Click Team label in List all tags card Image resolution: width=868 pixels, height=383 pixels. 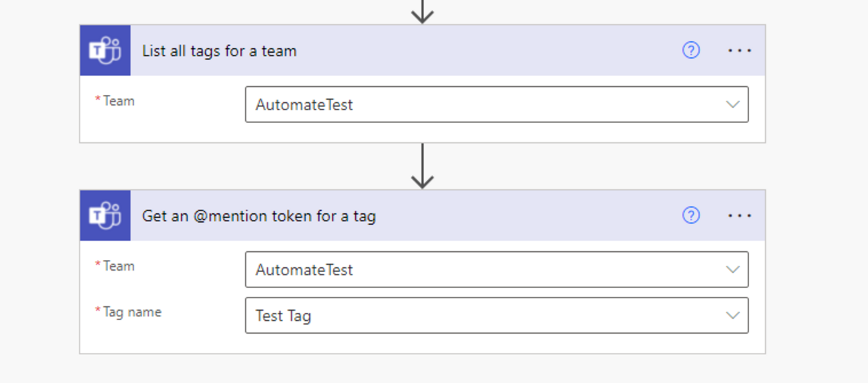[118, 101]
